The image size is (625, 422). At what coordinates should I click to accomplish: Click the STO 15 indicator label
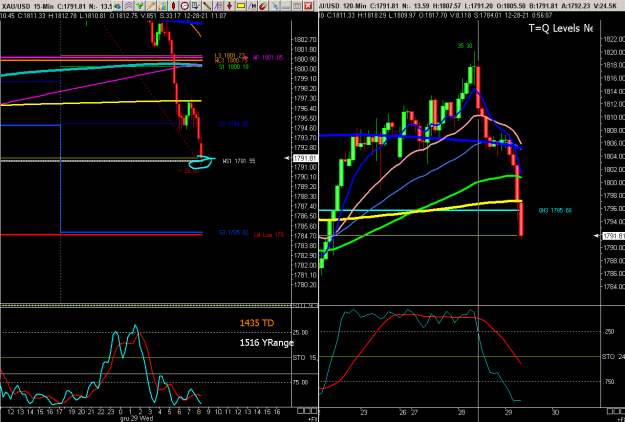305,357
